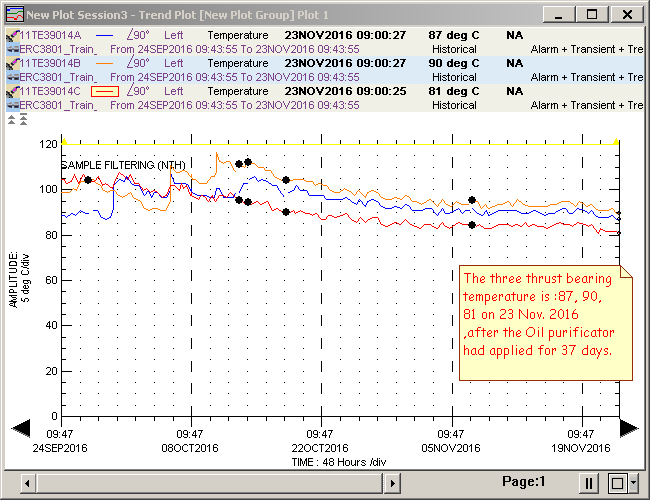This screenshot has width=650, height=500.
Task: Click the 11TE39014C point status icon
Action: (x=11, y=91)
